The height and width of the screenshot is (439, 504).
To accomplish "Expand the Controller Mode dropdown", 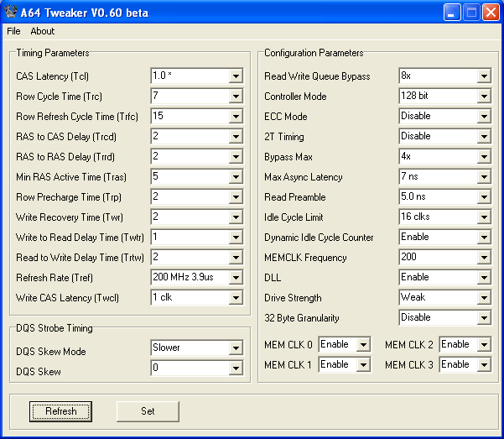I will click(x=484, y=97).
